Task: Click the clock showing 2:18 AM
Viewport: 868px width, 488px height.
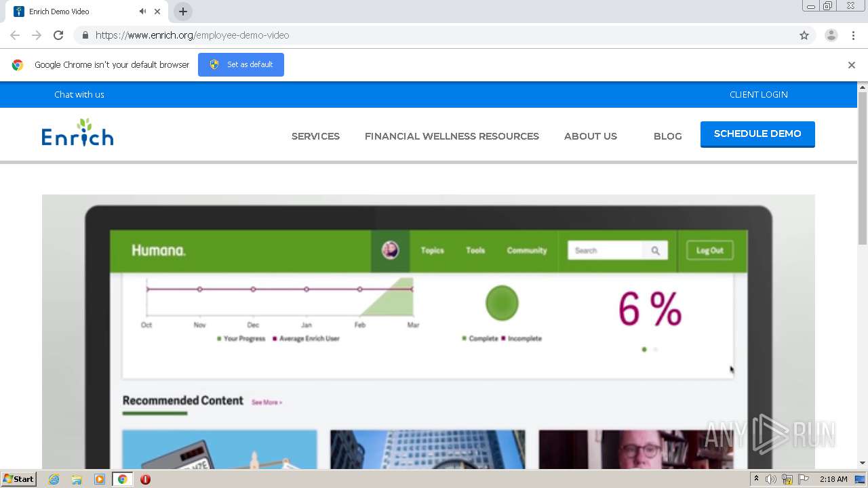Action: (833, 479)
